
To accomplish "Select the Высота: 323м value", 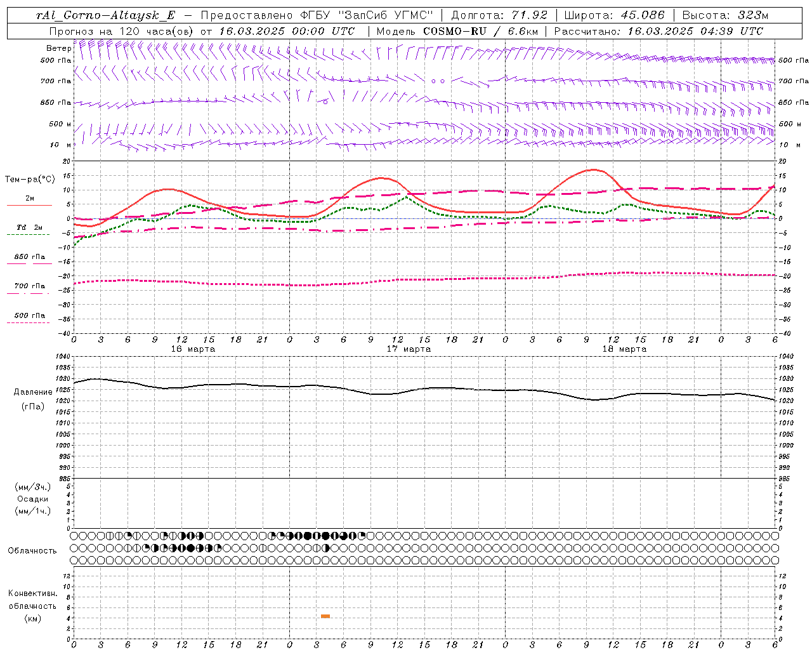I will tap(726, 15).
